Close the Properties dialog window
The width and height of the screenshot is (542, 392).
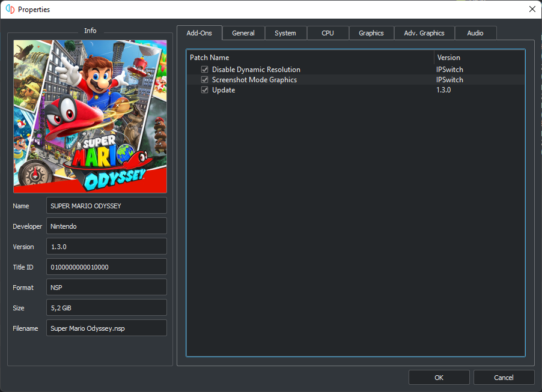point(531,9)
